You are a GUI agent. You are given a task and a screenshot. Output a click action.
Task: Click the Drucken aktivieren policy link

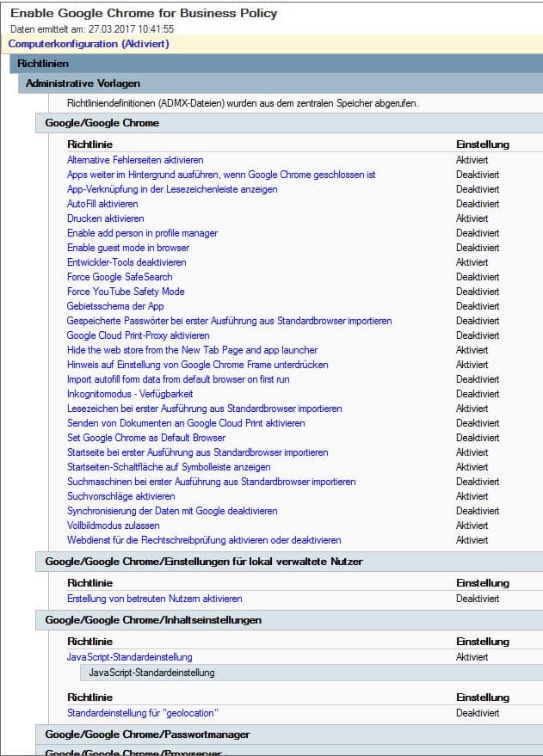(x=106, y=218)
